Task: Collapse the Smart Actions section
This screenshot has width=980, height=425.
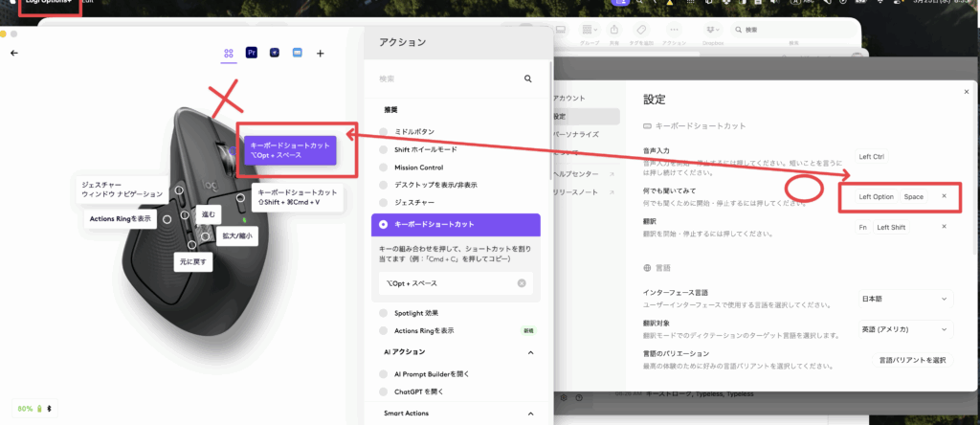Action: click(x=531, y=414)
